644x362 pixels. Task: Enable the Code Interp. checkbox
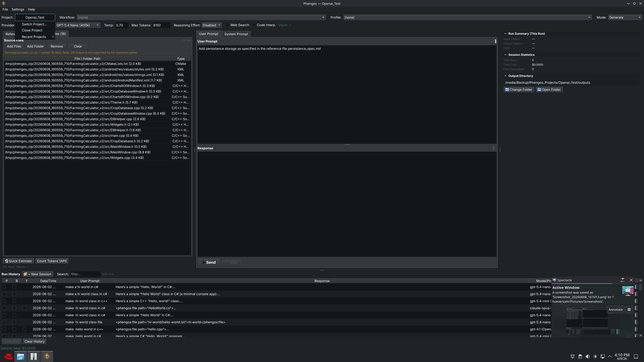(x=254, y=25)
